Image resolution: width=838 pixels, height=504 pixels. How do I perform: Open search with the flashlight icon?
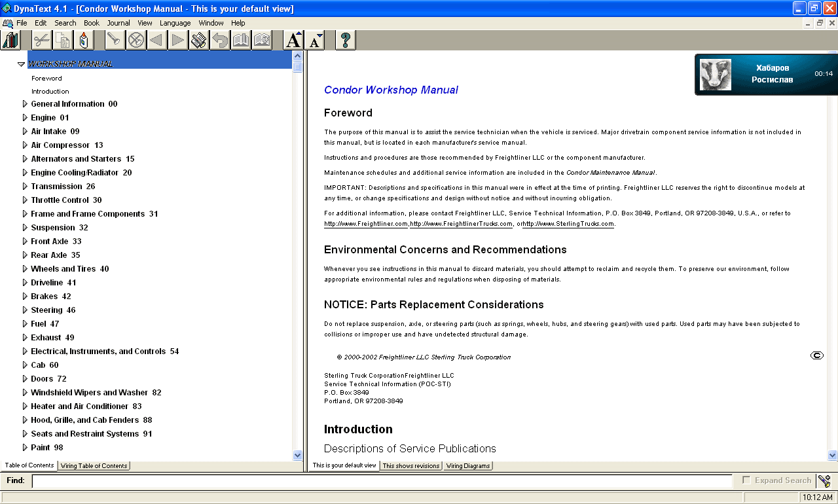pyautogui.click(x=115, y=40)
